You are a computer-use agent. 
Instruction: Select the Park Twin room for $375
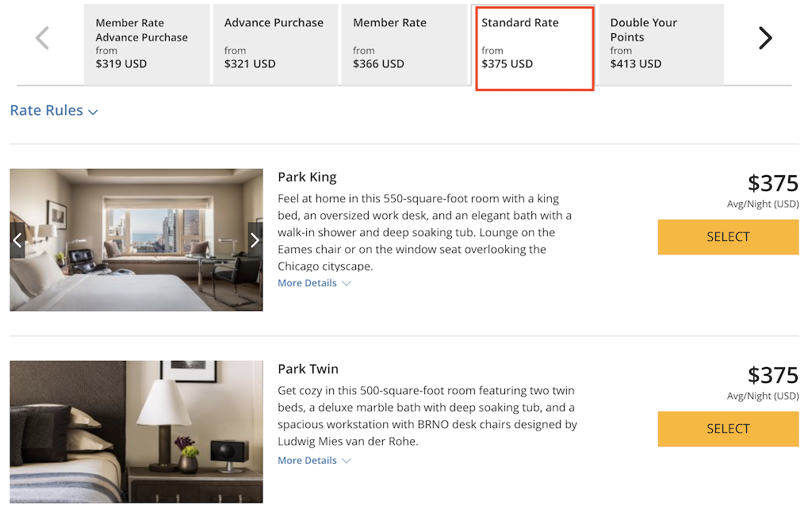click(x=728, y=429)
